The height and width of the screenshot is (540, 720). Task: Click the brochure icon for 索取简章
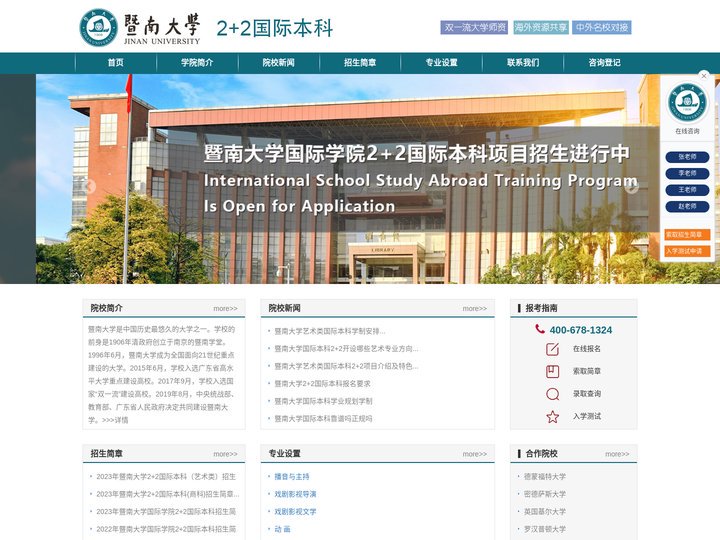point(552,371)
